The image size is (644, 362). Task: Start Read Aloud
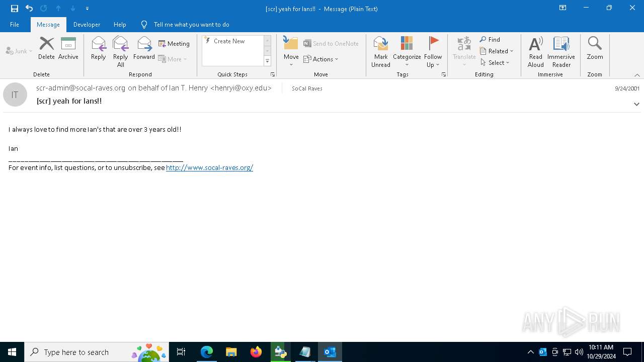pyautogui.click(x=536, y=52)
